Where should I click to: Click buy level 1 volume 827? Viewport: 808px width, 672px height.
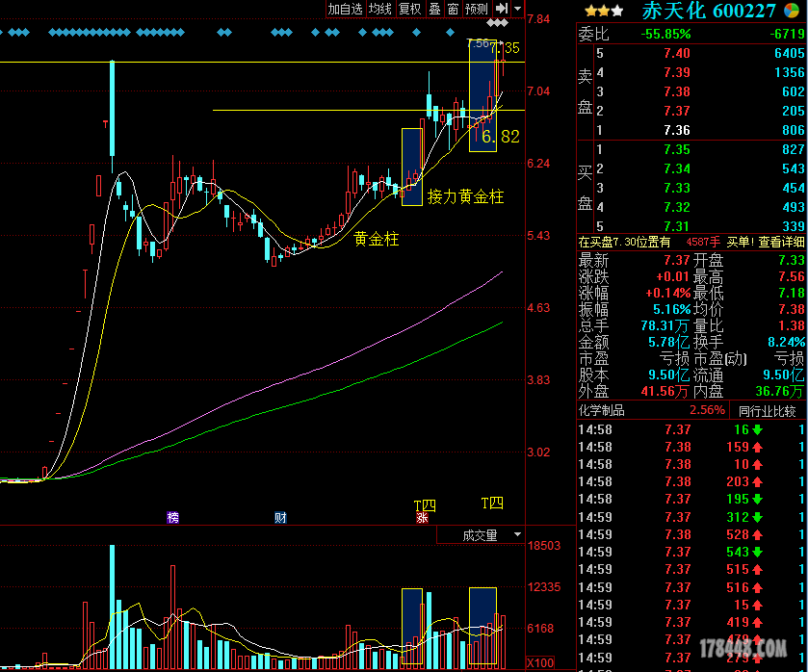(x=793, y=149)
